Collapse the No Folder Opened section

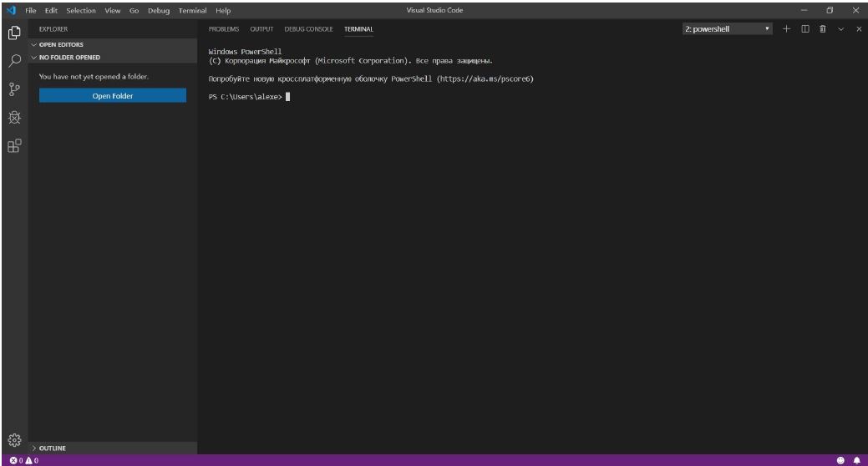(x=67, y=58)
